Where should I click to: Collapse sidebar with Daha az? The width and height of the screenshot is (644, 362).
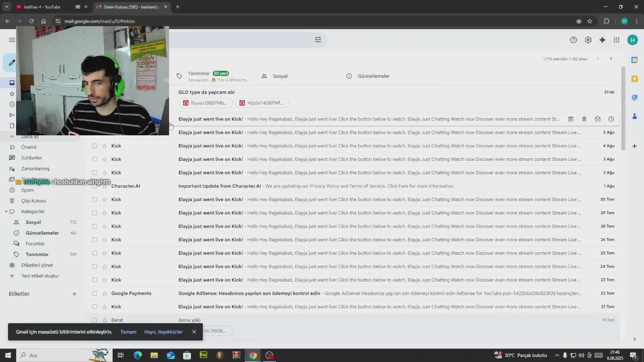[30, 136]
